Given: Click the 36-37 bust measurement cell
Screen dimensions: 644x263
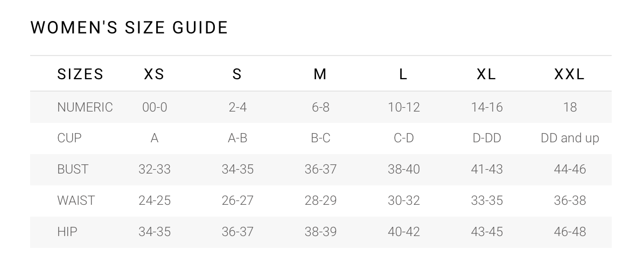Looking at the screenshot, I should 320,169.
